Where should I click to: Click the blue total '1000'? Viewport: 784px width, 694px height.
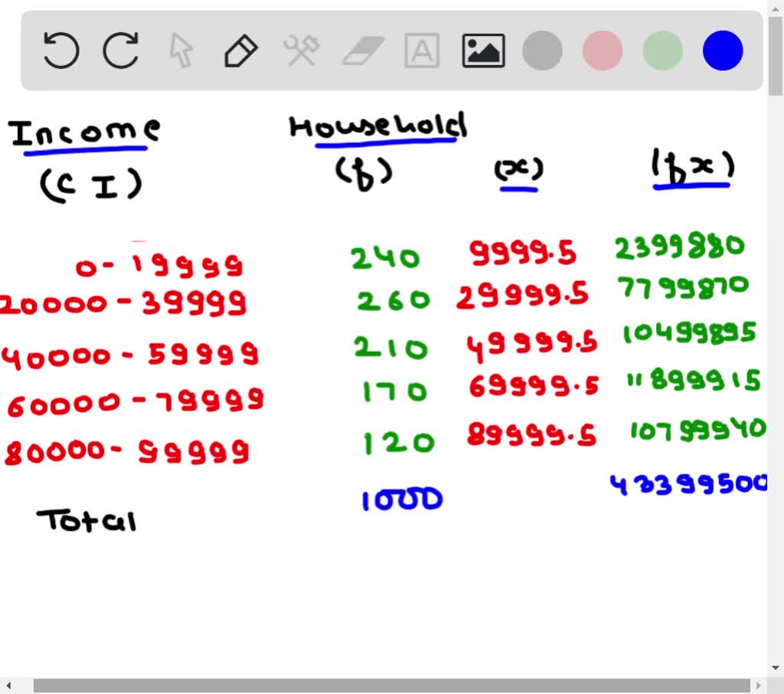pos(402,499)
